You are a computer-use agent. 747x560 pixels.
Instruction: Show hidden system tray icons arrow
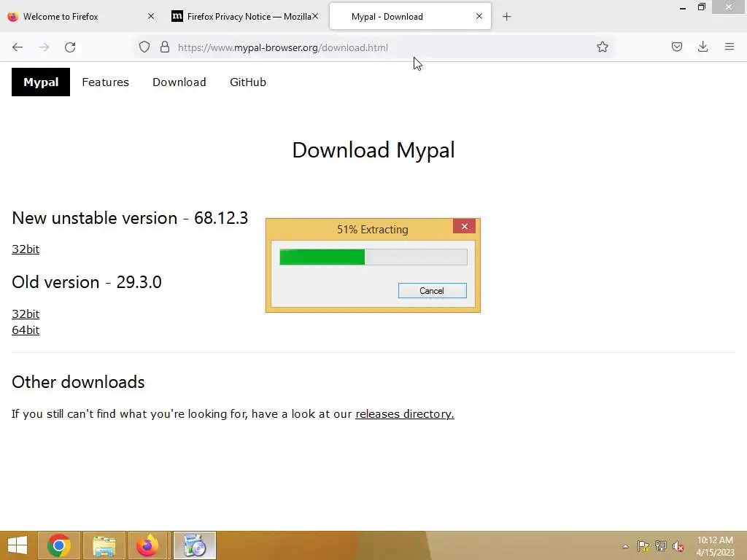[625, 546]
